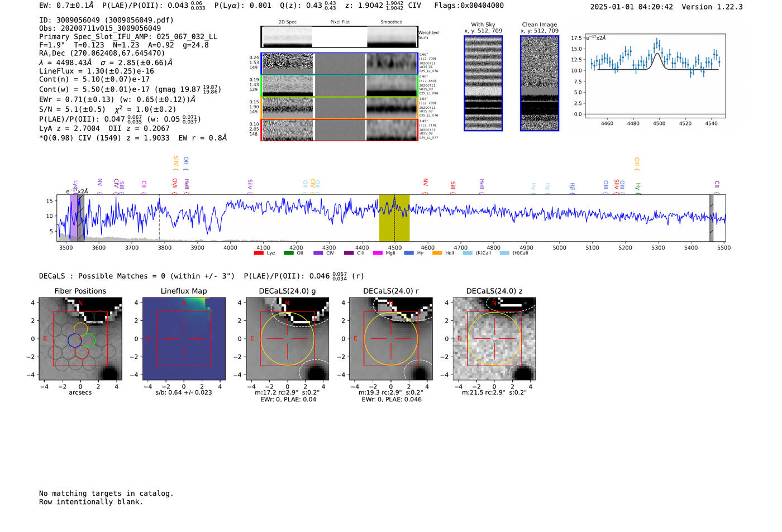Select the red-bordered 2D fiber spectrum row
The width and height of the screenshot is (782, 532).
coord(339,130)
